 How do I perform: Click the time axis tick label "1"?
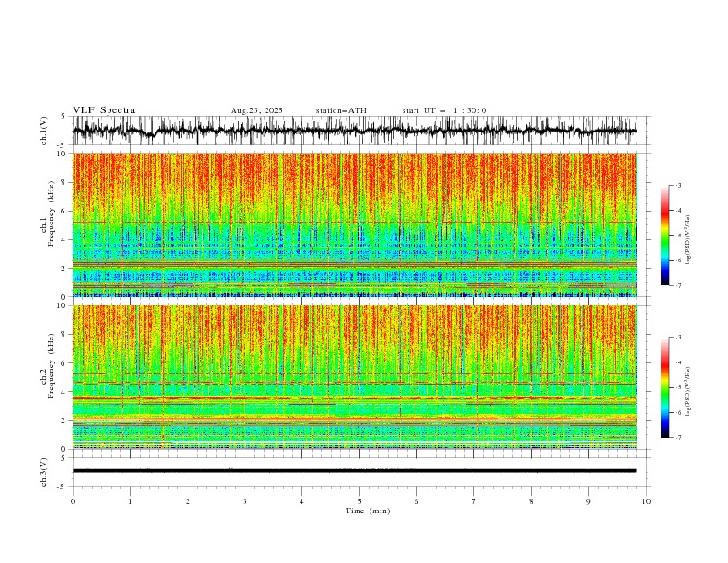pos(130,501)
